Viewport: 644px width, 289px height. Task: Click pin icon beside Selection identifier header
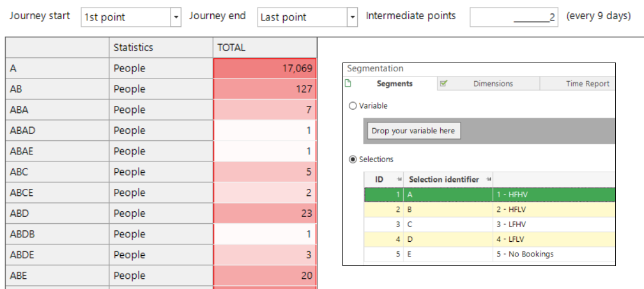point(488,179)
